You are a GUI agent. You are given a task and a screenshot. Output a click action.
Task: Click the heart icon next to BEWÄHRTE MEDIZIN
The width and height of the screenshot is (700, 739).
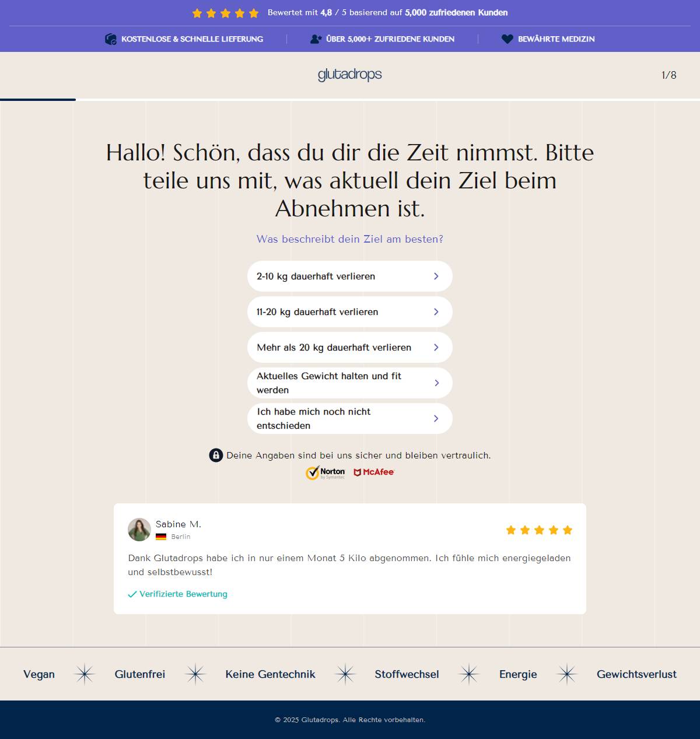click(x=506, y=38)
